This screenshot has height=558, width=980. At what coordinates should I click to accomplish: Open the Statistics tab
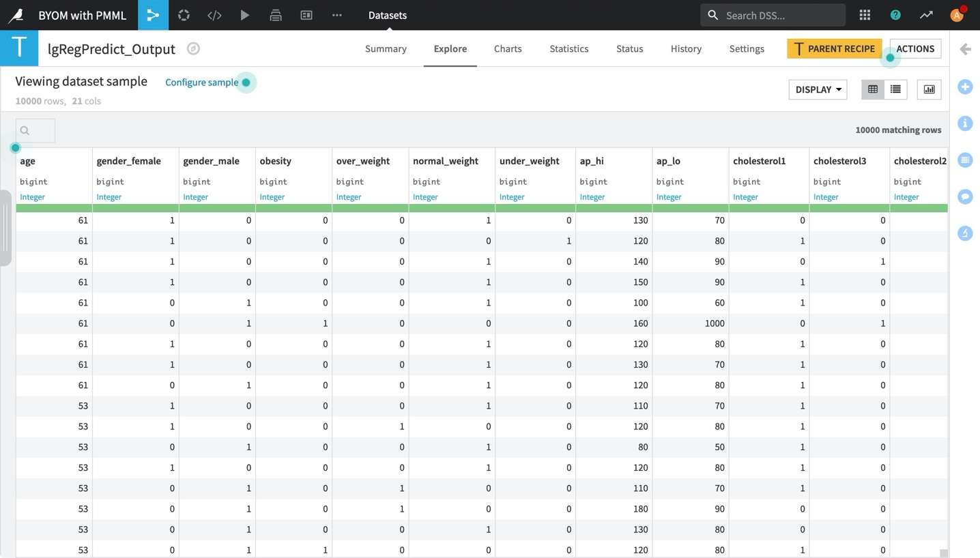tap(568, 48)
